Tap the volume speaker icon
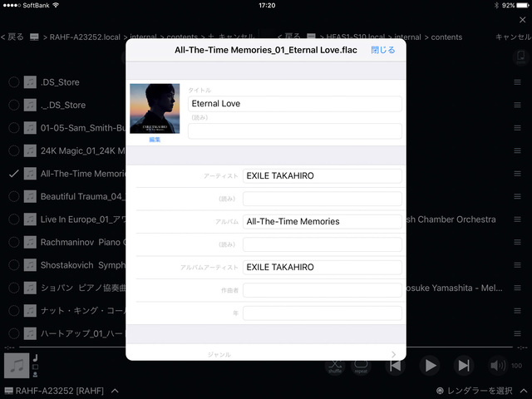 click(498, 366)
